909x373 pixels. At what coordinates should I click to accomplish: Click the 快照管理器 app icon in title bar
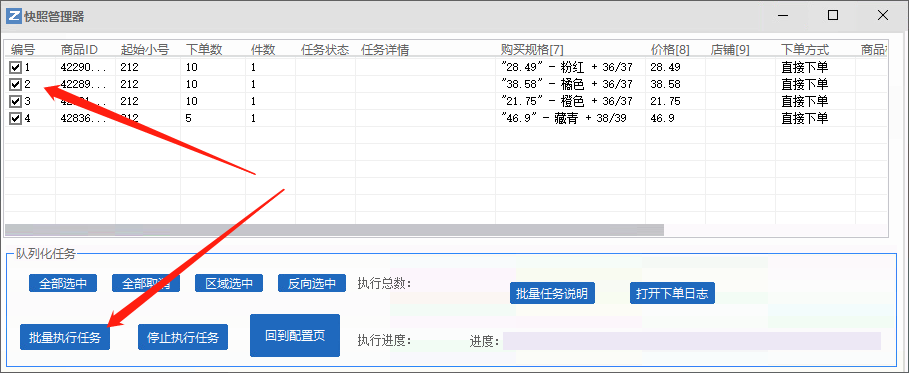(x=13, y=16)
